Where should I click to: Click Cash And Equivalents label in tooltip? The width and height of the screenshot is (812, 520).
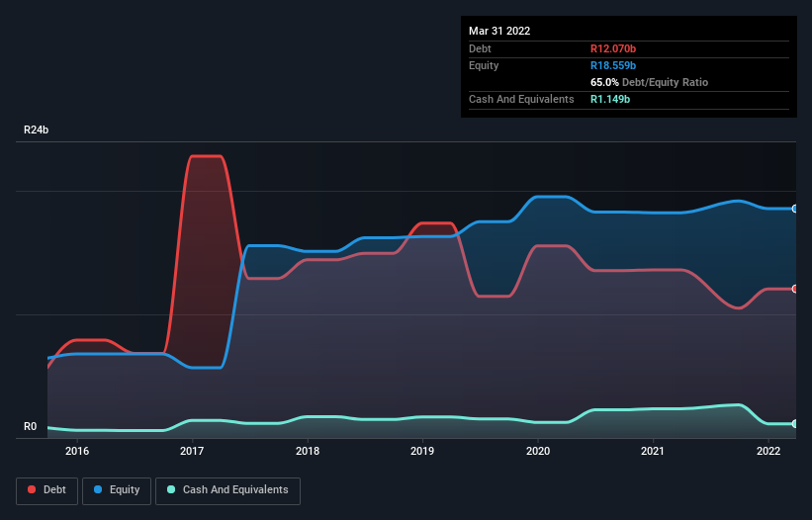point(521,99)
